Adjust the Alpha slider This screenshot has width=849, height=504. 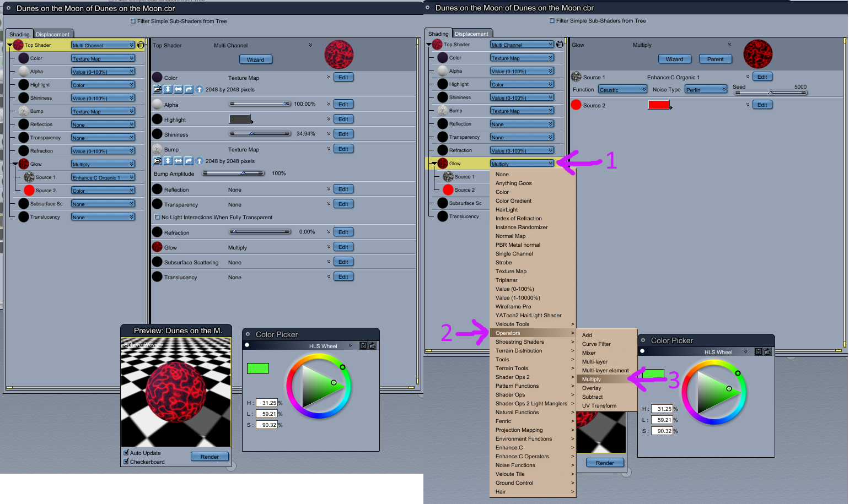tap(260, 104)
